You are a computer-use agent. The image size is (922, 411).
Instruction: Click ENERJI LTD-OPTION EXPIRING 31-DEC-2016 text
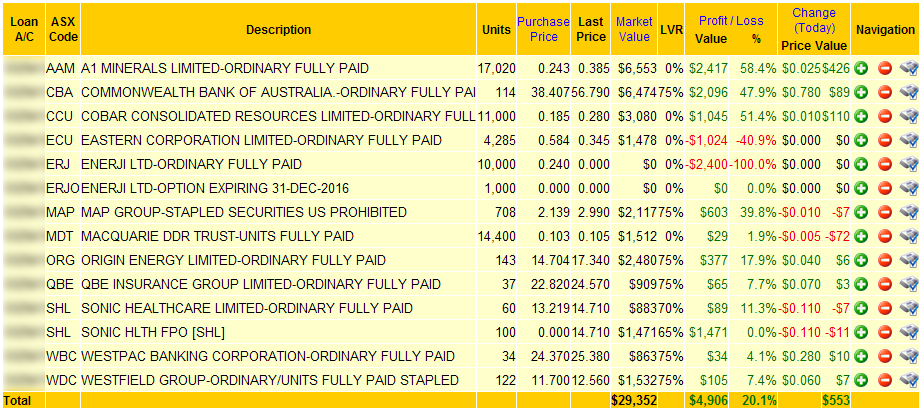tap(215, 188)
